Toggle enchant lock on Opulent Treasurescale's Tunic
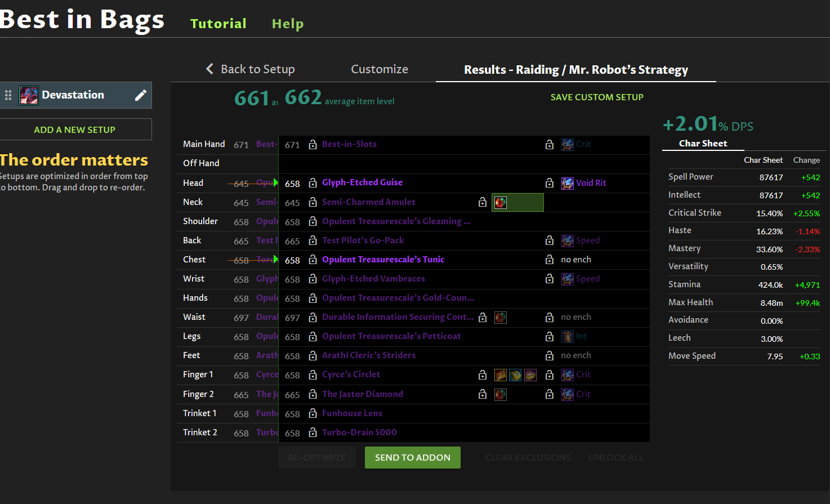The height and width of the screenshot is (504, 830). (550, 260)
